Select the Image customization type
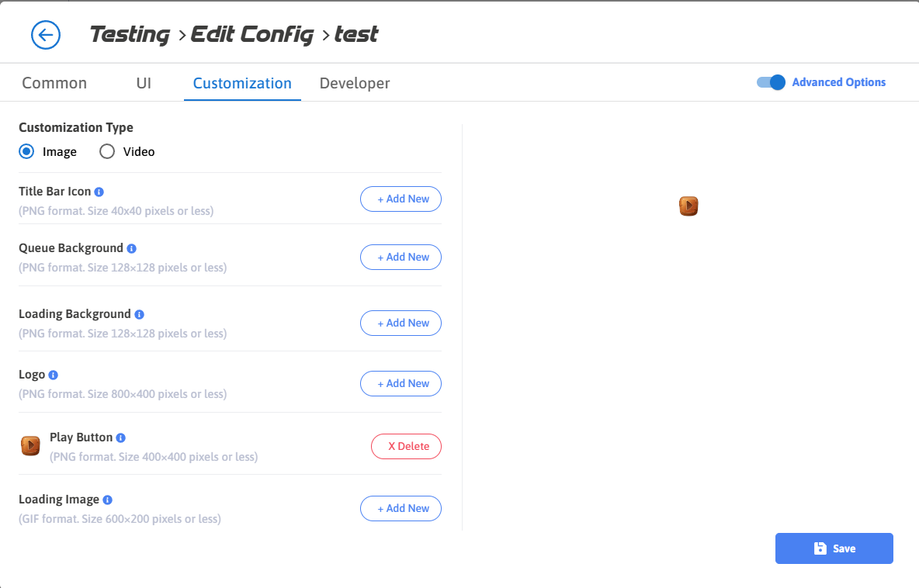 coord(27,152)
